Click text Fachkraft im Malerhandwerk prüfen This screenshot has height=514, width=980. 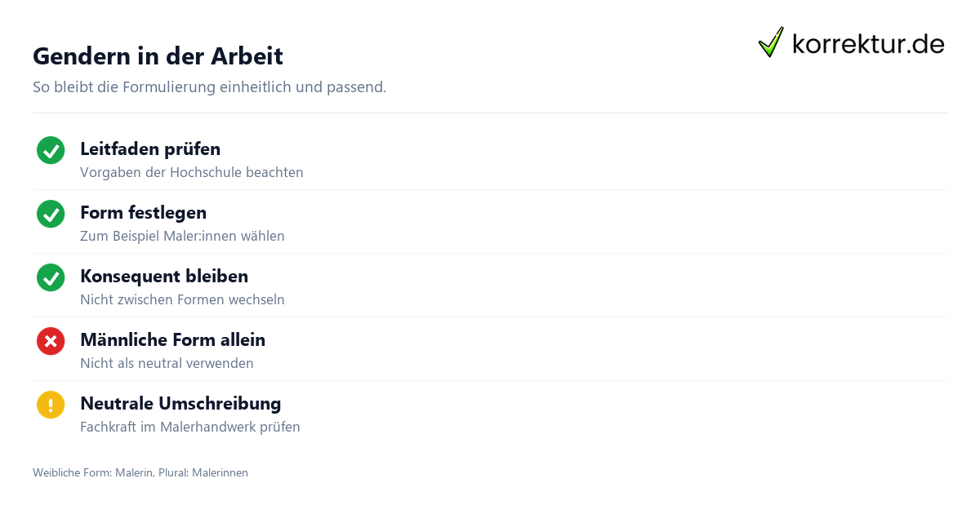[x=190, y=428]
